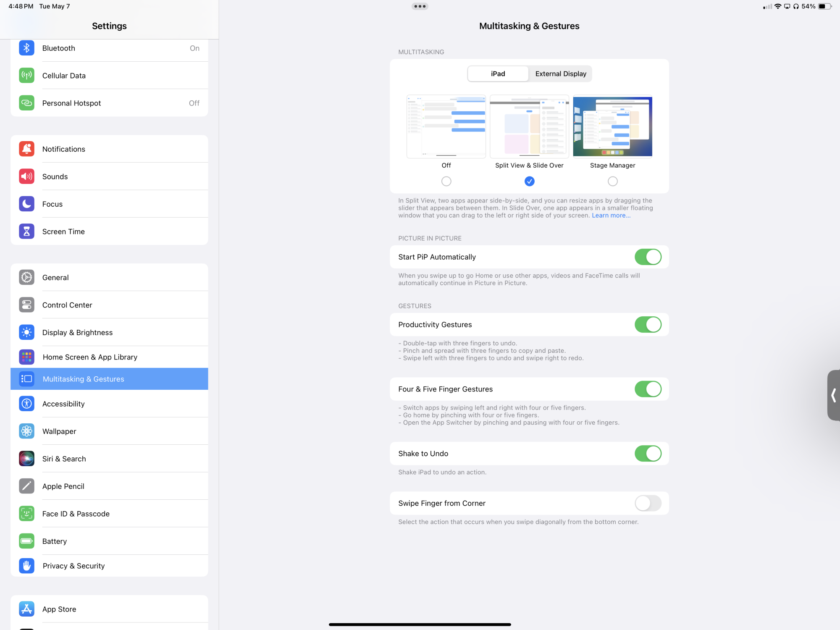Tap the Multitasking & Gestures page title
This screenshot has width=840, height=630.
pyautogui.click(x=529, y=26)
